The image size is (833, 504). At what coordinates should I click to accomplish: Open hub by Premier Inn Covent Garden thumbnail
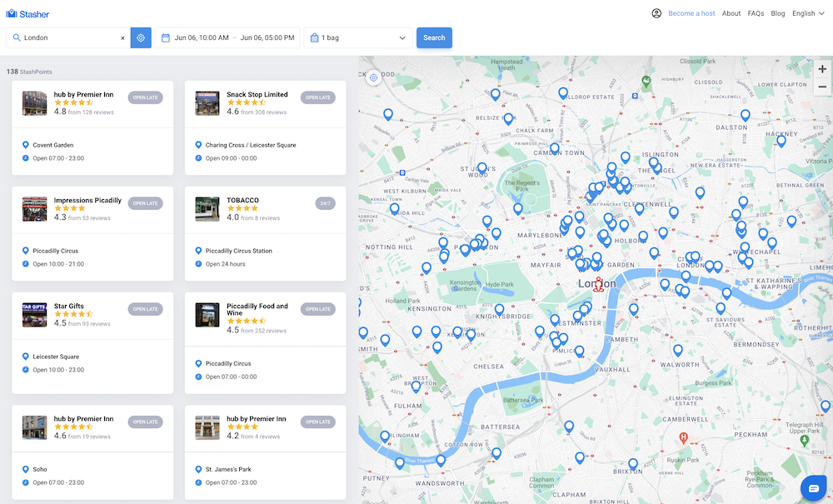click(34, 103)
